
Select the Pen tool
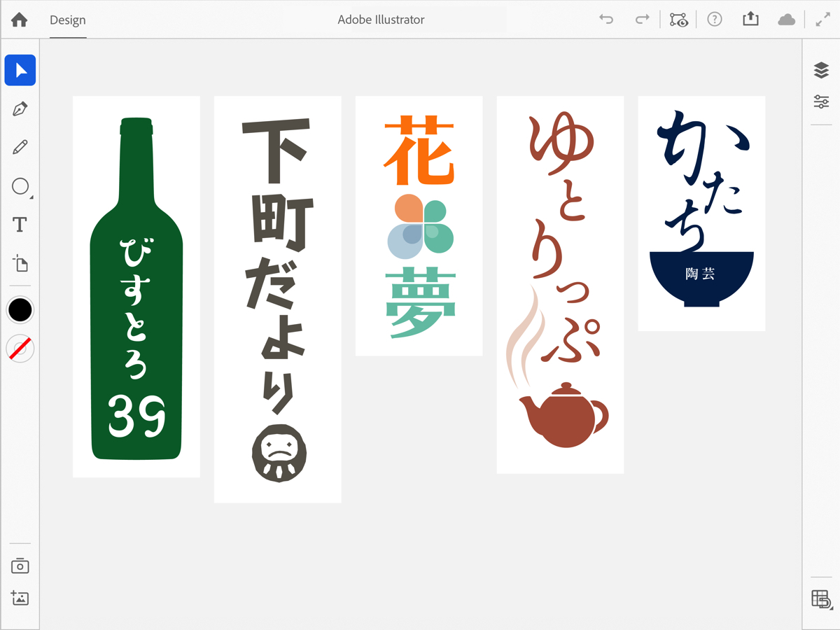(20, 109)
